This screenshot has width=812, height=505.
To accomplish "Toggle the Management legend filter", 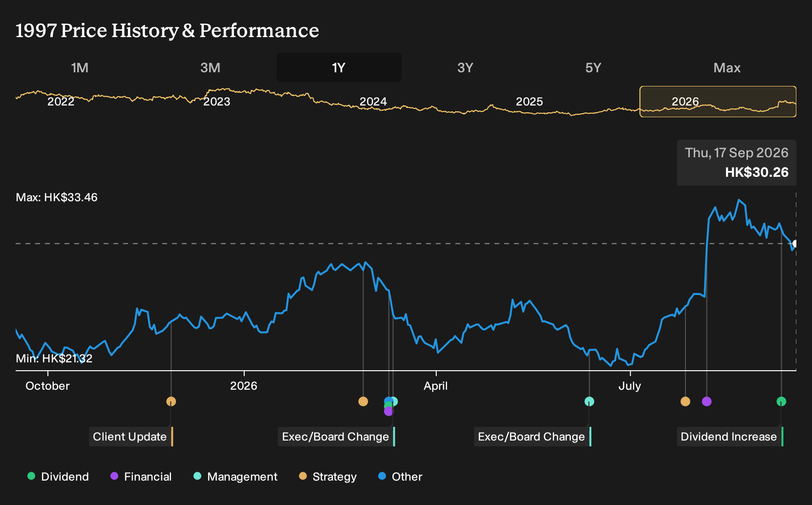I will pos(235,476).
